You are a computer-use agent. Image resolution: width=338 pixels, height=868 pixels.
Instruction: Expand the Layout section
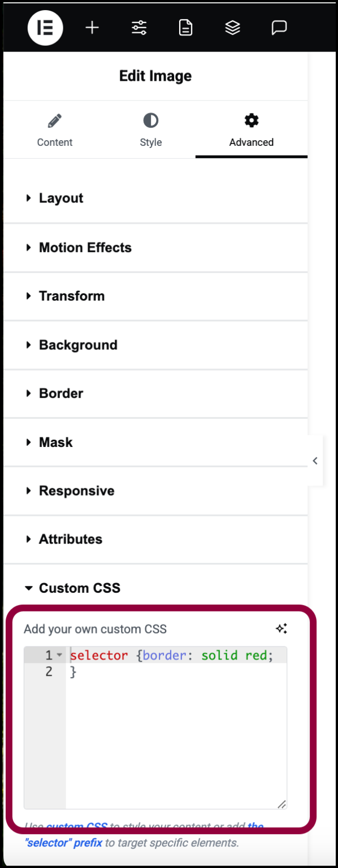(x=60, y=198)
